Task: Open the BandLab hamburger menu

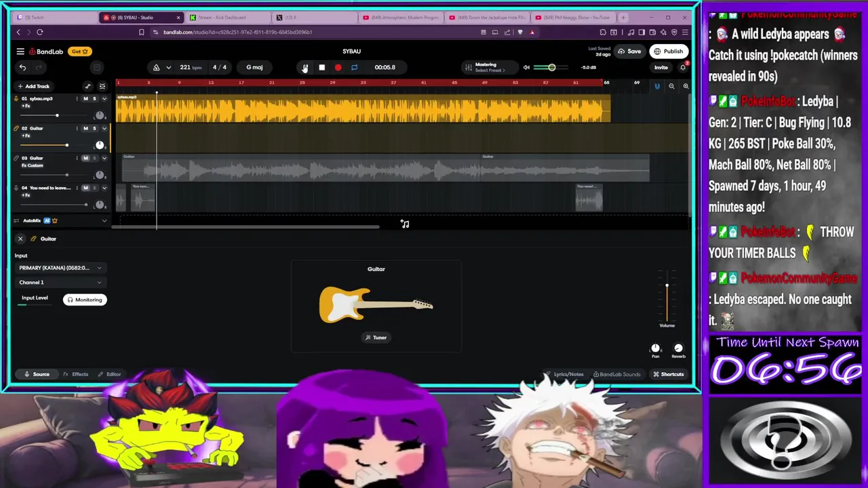Action: pyautogui.click(x=20, y=52)
